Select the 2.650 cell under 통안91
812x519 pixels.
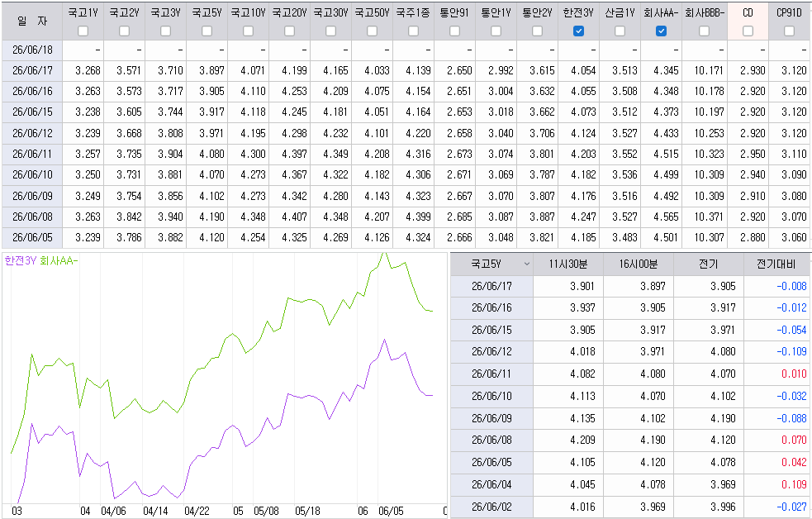tap(459, 70)
